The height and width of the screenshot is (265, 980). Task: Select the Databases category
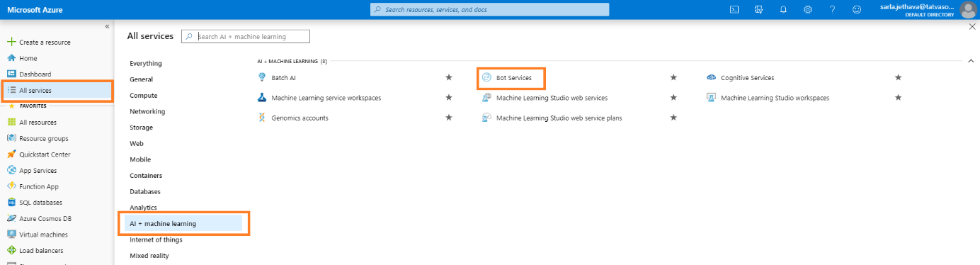pos(145,191)
